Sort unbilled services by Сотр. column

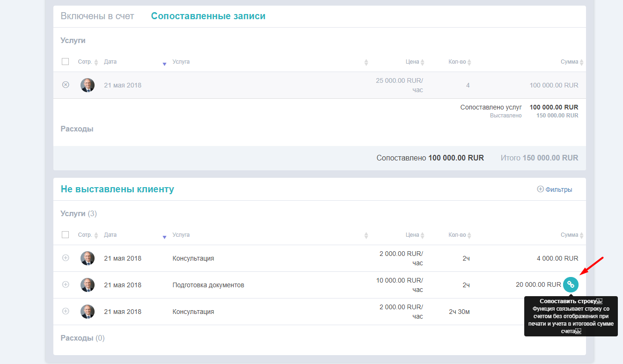88,235
